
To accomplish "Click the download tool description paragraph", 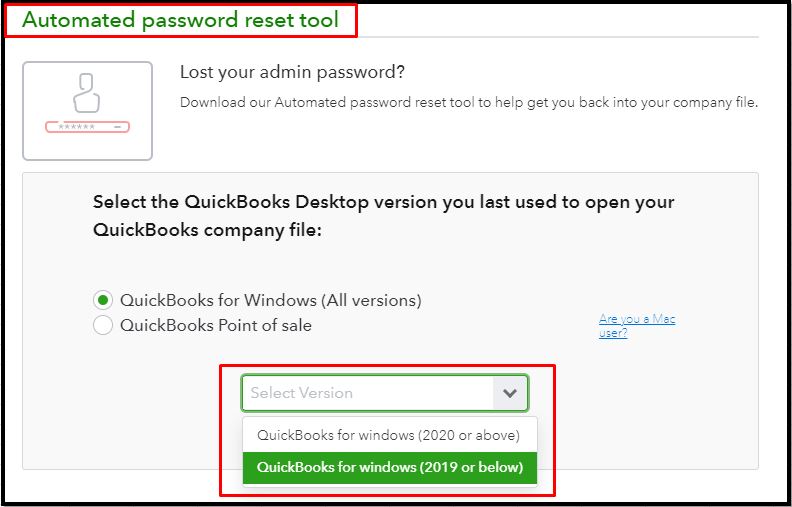I will tap(468, 102).
